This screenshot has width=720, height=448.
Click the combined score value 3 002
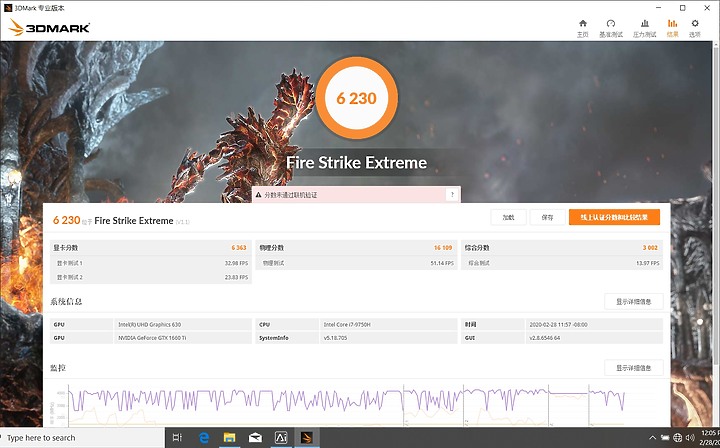[650, 247]
